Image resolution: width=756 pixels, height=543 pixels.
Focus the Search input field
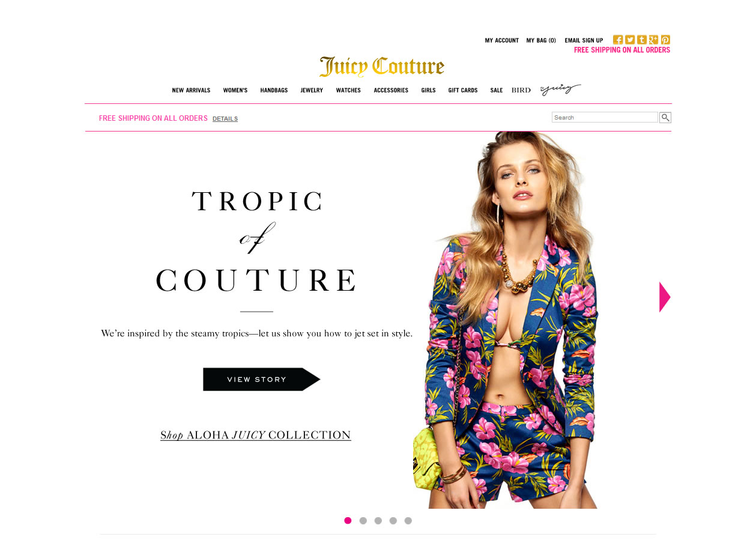(605, 117)
